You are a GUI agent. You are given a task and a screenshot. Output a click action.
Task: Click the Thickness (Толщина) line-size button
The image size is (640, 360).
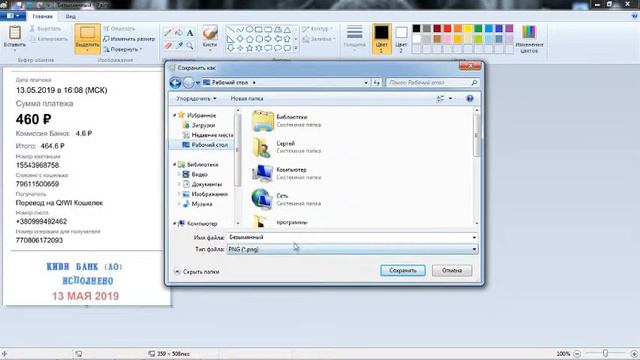(354, 37)
